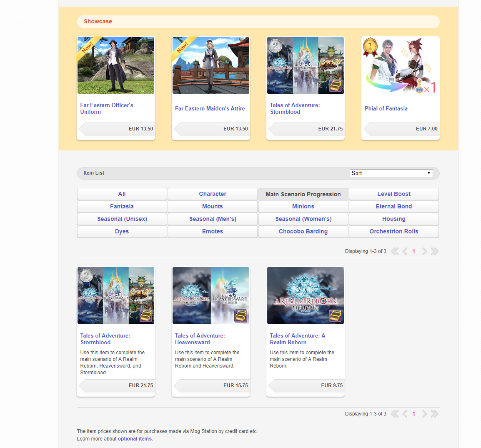Select page 1 in bottom pagination
The image size is (481, 448).
click(x=414, y=414)
